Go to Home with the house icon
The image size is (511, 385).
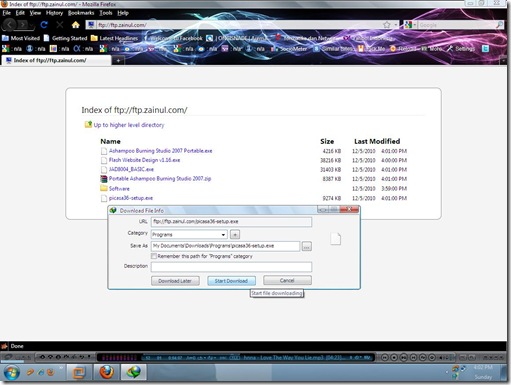point(76,25)
